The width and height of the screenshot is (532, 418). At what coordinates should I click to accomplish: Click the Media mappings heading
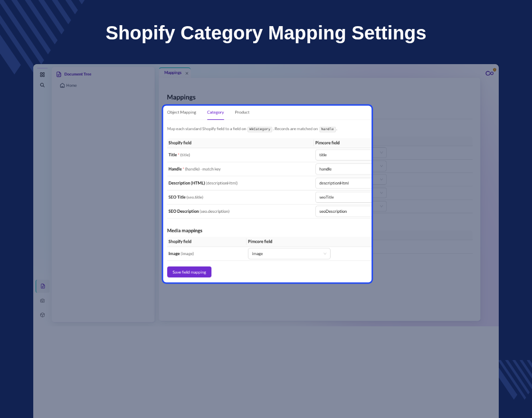coord(185,231)
